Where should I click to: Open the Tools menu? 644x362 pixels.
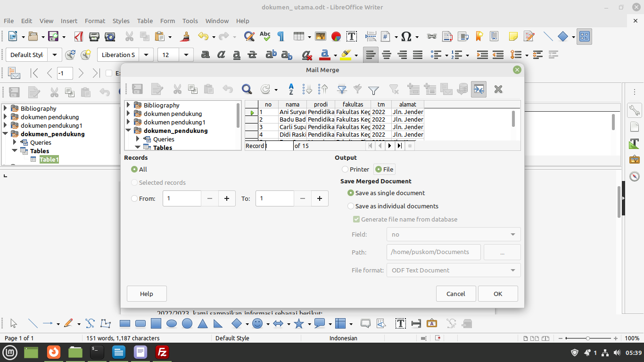click(x=190, y=21)
